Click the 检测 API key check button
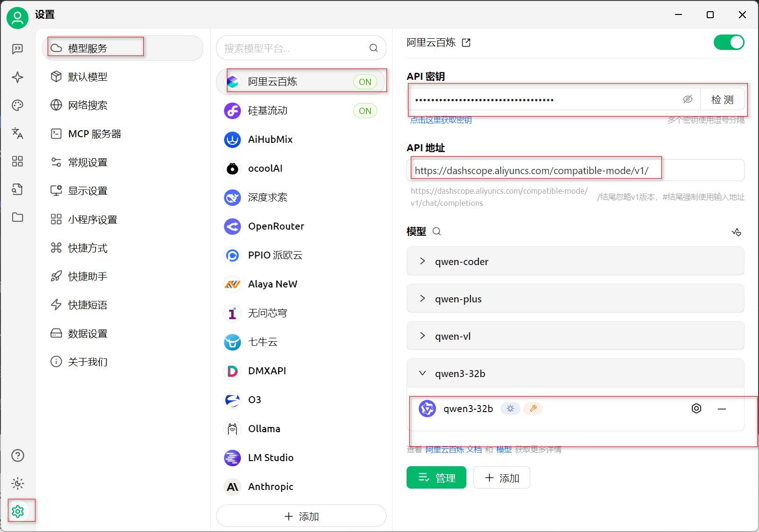Image resolution: width=759 pixels, height=532 pixels. coord(722,99)
